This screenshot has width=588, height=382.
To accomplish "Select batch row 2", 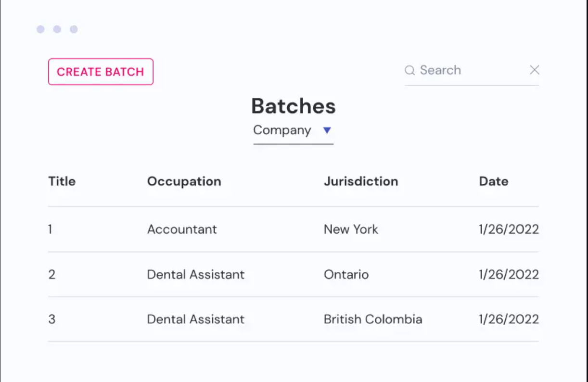I will [x=51, y=274].
